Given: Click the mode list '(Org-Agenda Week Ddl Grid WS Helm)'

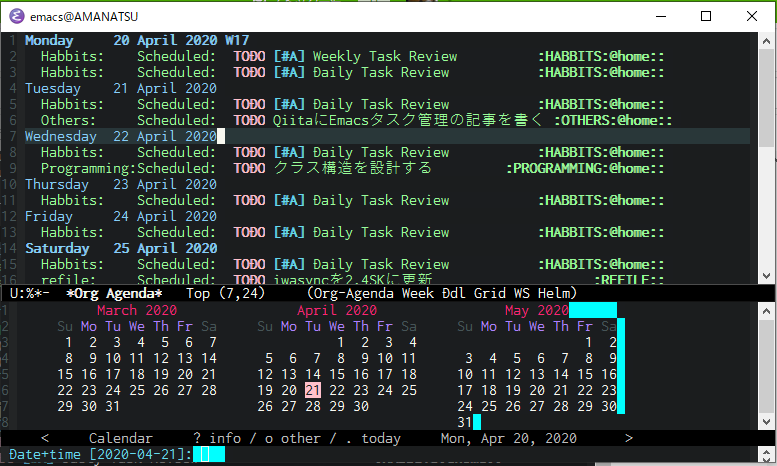Looking at the screenshot, I should tap(442, 293).
